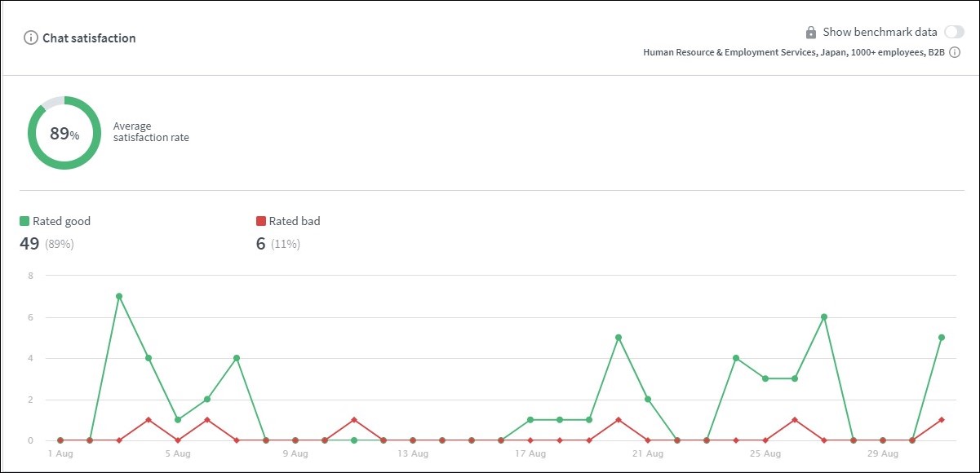The width and height of the screenshot is (980, 473).
Task: Click the Rated good legend label
Action: (x=61, y=221)
